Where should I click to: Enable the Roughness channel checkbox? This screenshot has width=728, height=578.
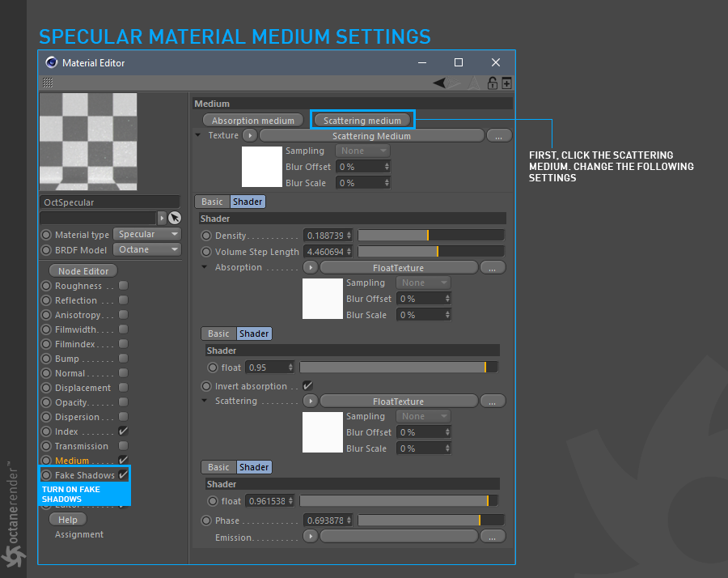point(123,285)
